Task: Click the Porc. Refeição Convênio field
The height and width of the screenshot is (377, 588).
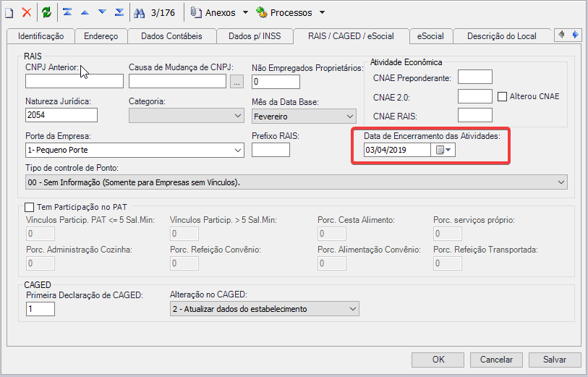Action: tap(184, 263)
